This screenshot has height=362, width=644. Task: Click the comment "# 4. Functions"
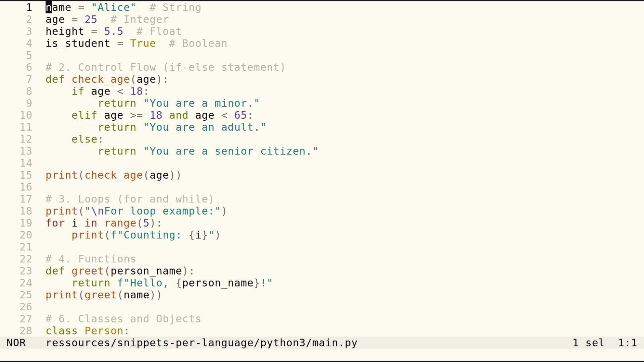91,259
